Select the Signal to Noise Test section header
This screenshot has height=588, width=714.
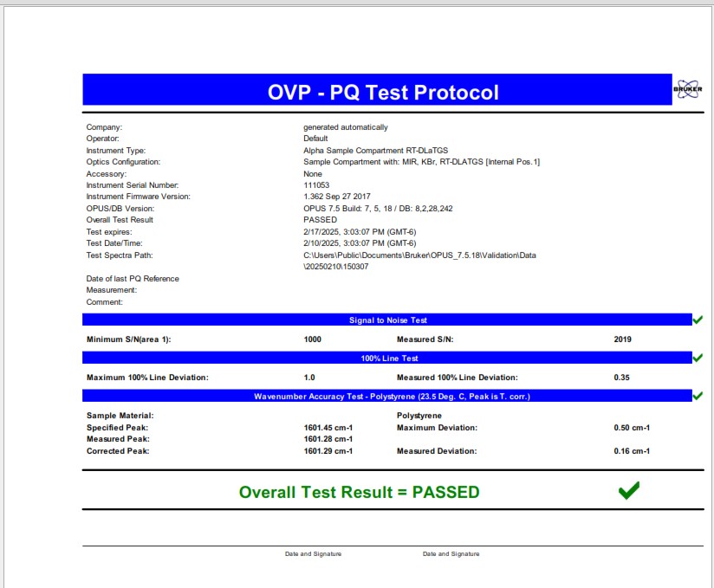[x=387, y=320]
